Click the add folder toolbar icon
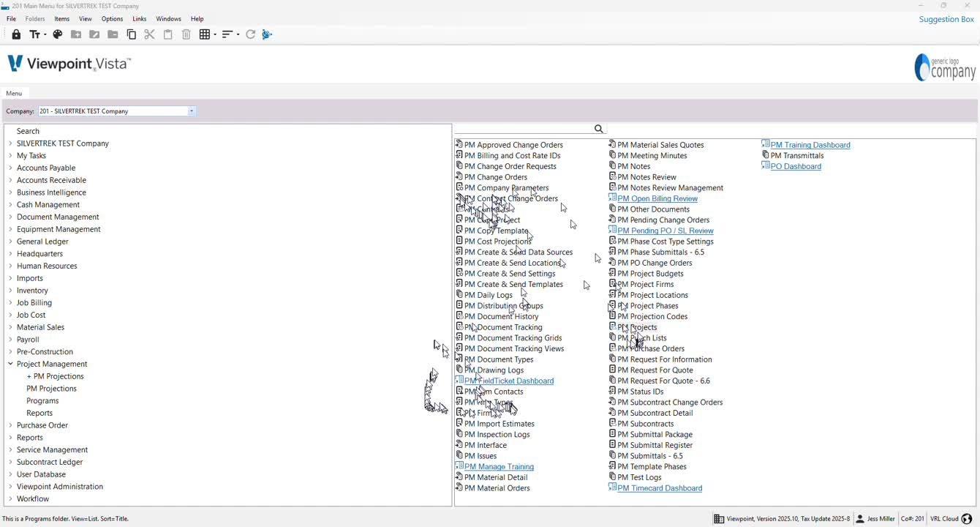Image resolution: width=980 pixels, height=527 pixels. 76,34
